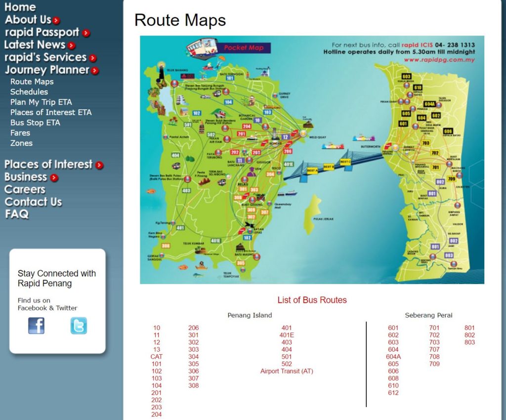Expand the About Us red arrow
Image resolution: width=506 pixels, height=420 pixels.
56,20
